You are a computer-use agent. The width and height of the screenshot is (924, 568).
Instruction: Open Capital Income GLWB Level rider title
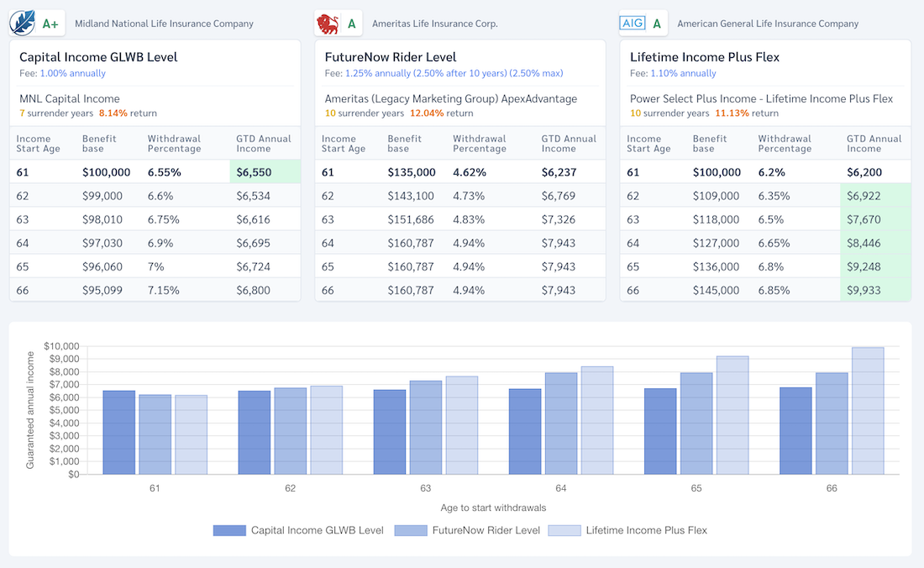tap(98, 57)
